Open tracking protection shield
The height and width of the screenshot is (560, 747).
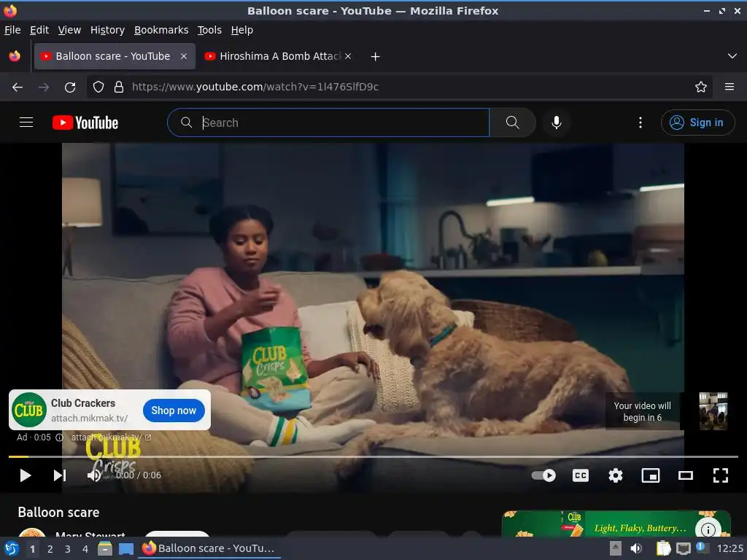click(98, 87)
